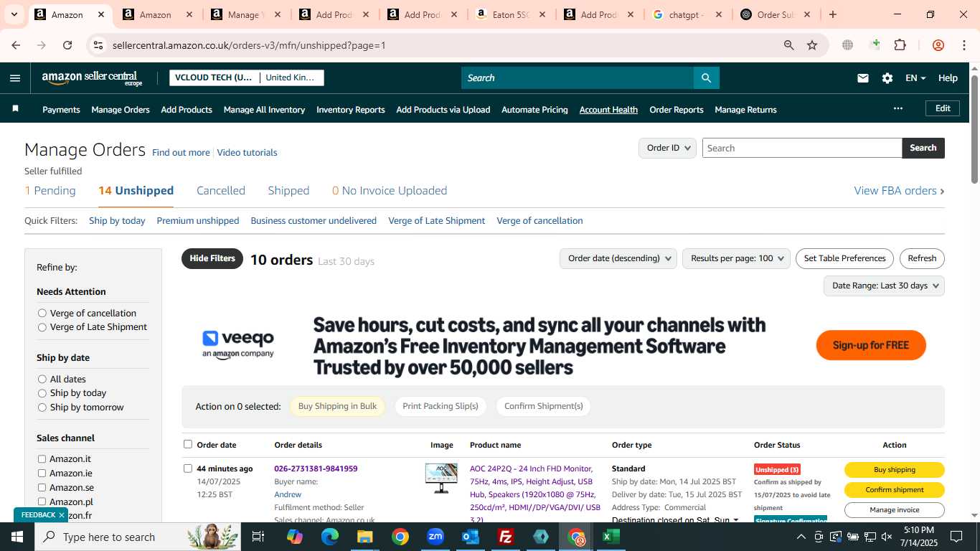
Task: Check the Amazon.se sales channel box
Action: pyautogui.click(x=42, y=488)
